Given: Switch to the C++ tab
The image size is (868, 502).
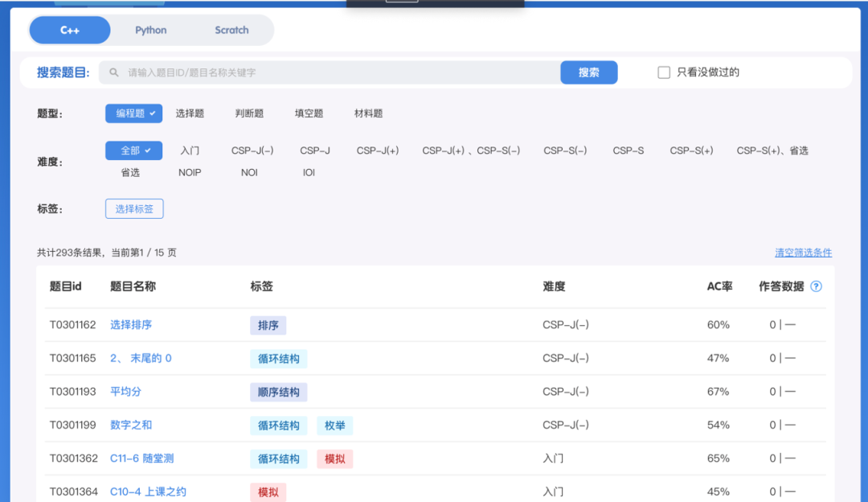Looking at the screenshot, I should click(x=70, y=30).
